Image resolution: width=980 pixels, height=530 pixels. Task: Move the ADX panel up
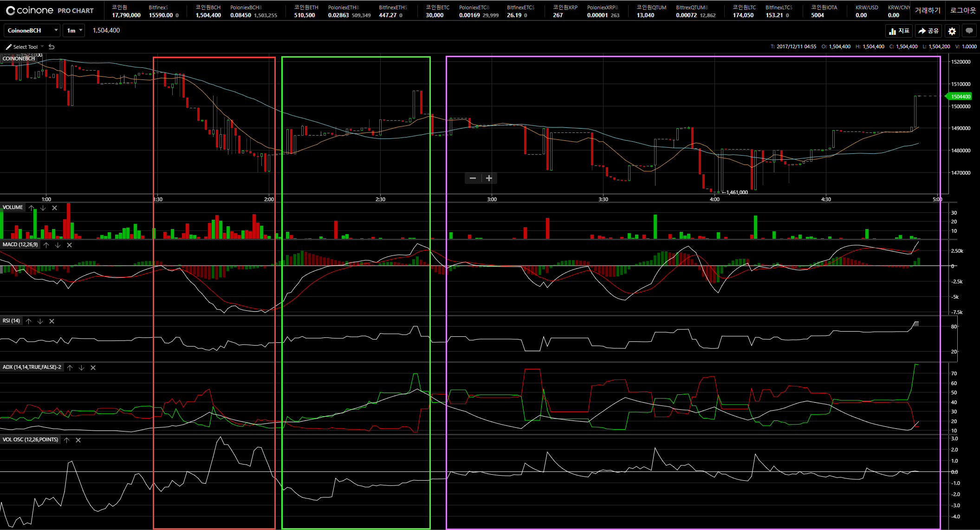point(70,368)
